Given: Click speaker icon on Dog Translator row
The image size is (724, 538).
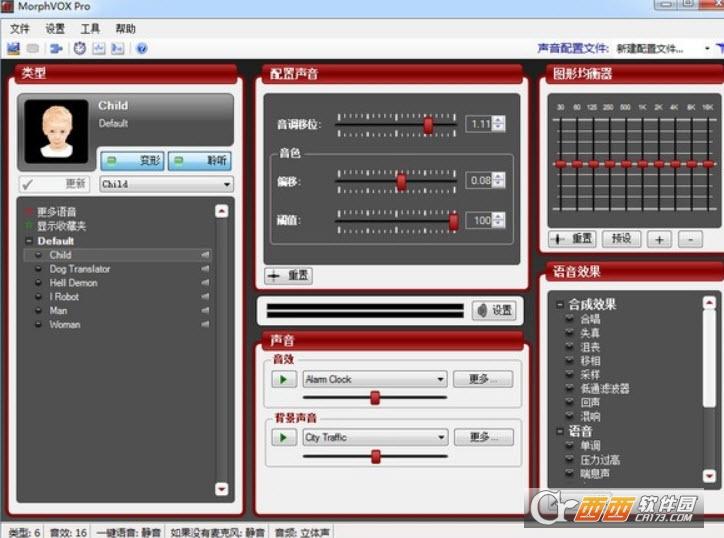Looking at the screenshot, I should pos(205,268).
